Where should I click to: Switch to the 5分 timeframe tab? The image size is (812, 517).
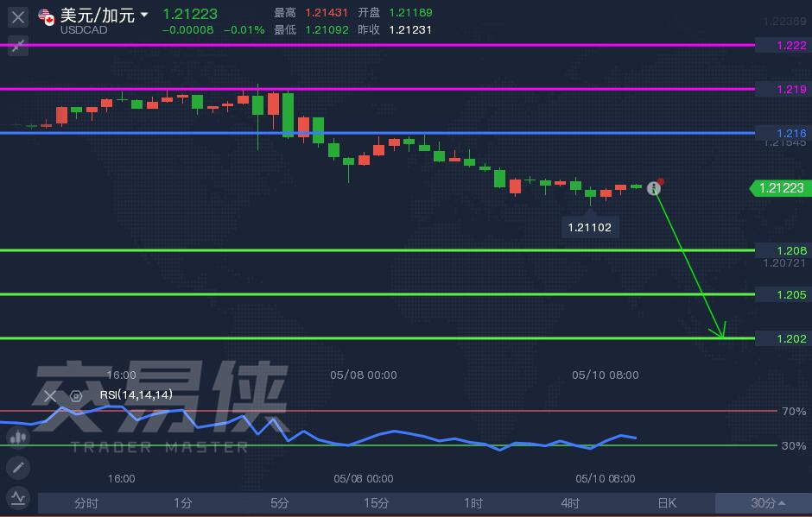[280, 503]
